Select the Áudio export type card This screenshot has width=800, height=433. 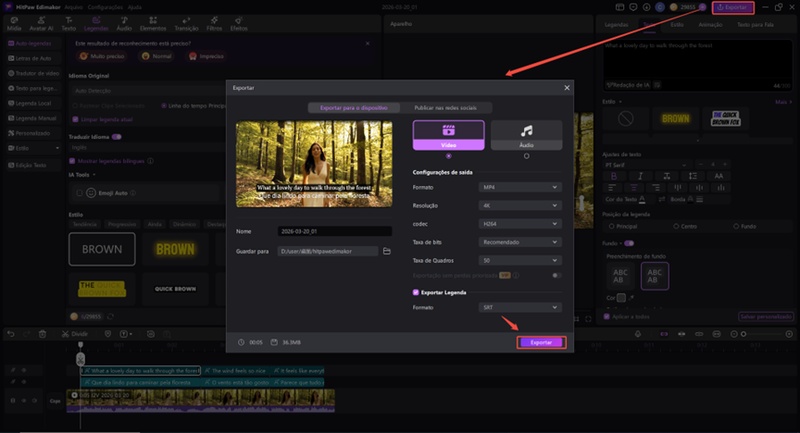coord(527,135)
